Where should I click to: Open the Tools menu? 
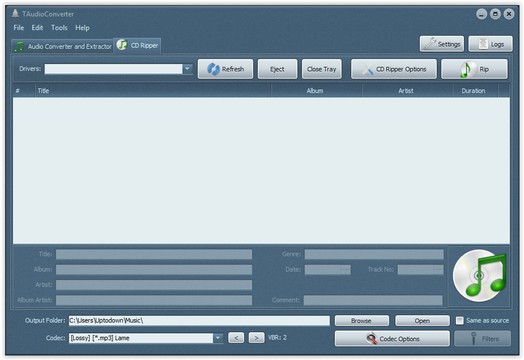(x=59, y=28)
